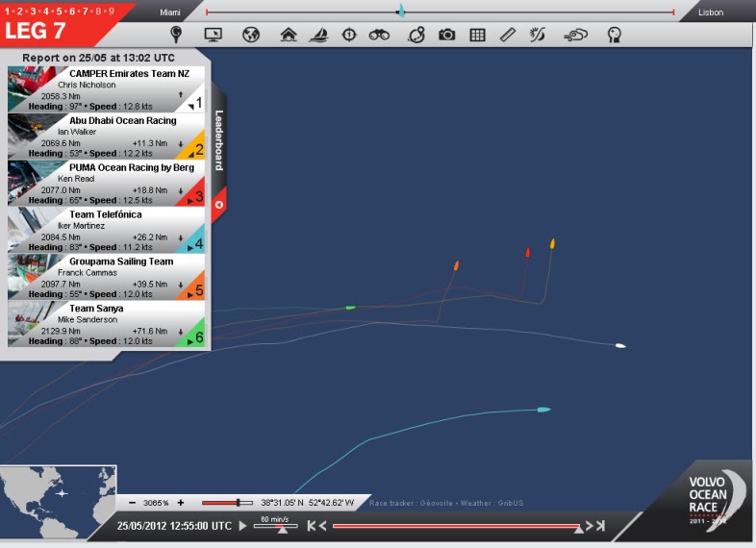756x548 pixels.
Task: Click the wind weather icon
Action: pyautogui.click(x=575, y=35)
